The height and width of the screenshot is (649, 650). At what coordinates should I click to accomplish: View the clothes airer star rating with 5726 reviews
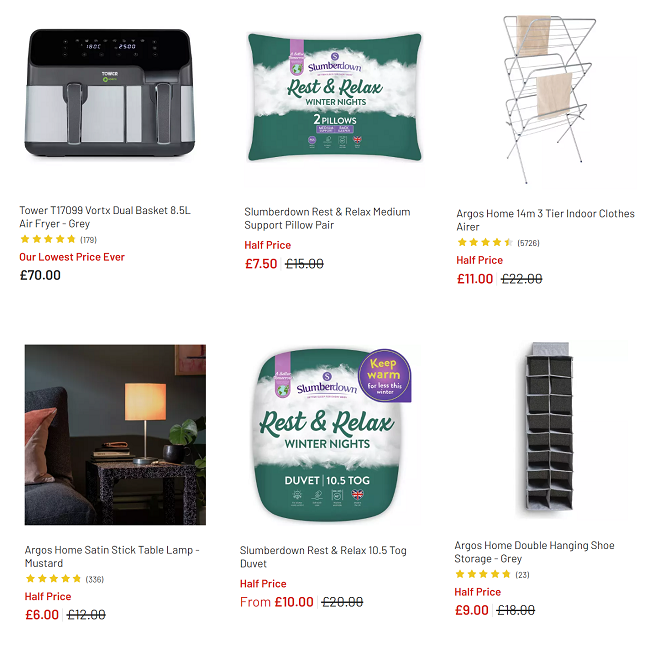point(498,243)
